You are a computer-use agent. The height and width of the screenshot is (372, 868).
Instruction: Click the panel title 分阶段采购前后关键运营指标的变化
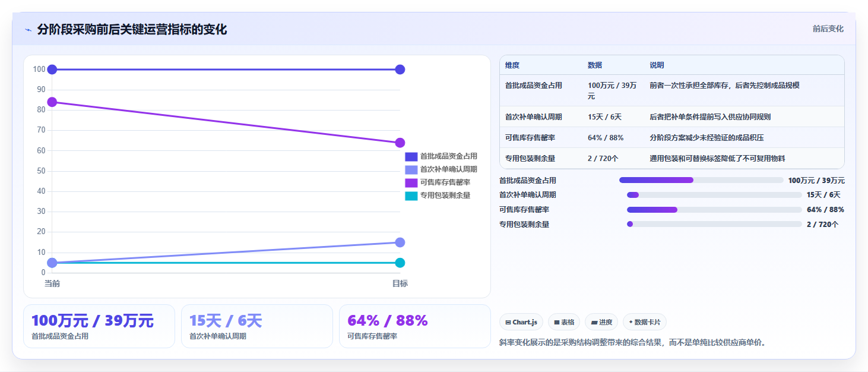coord(132,30)
